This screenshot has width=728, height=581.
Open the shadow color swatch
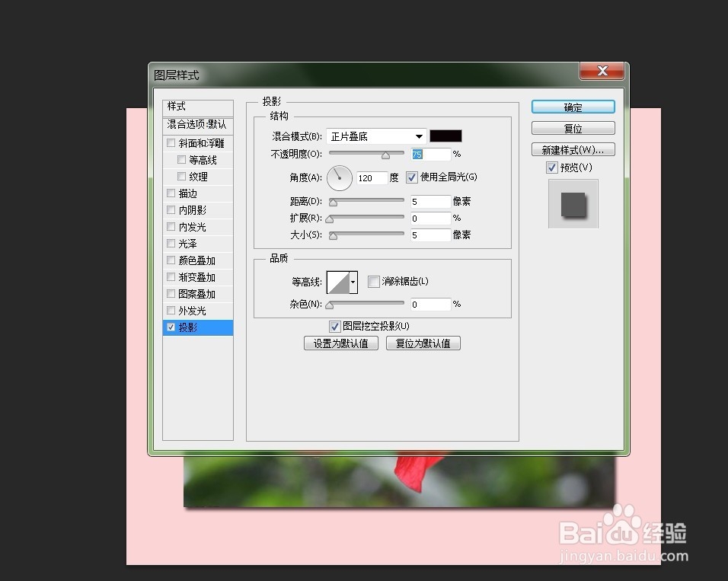pos(445,136)
